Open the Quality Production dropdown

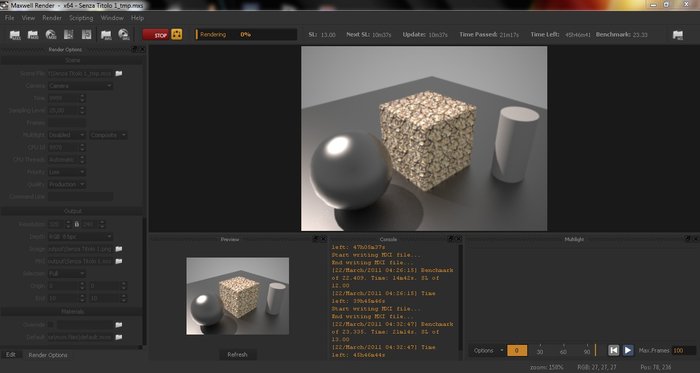tap(67, 184)
